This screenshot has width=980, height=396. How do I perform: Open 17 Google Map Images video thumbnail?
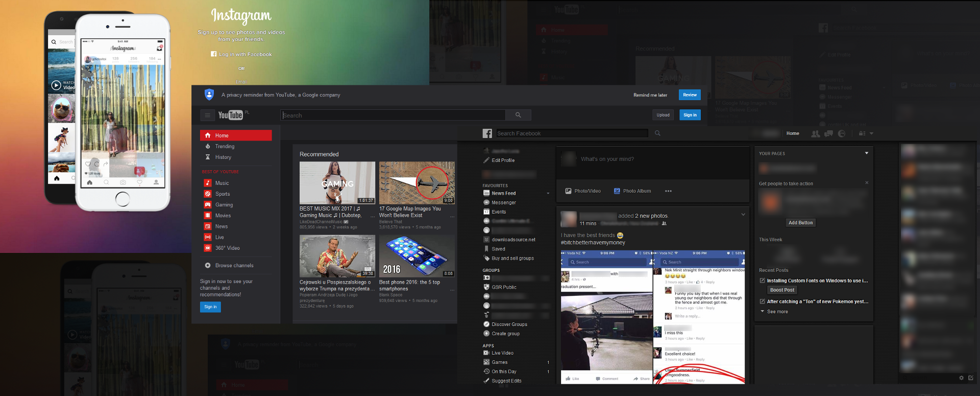tap(417, 182)
